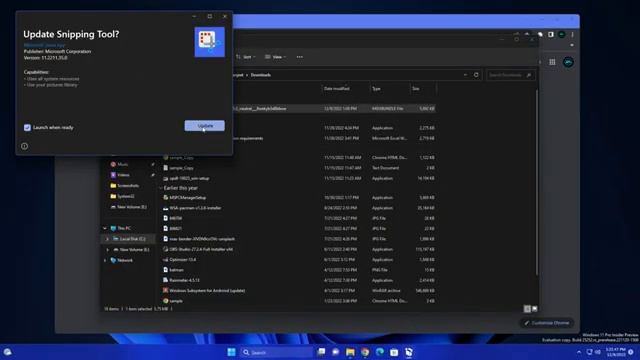The image size is (640, 360).
Task: Open the Chrome side panel icon
Action: 551,35
